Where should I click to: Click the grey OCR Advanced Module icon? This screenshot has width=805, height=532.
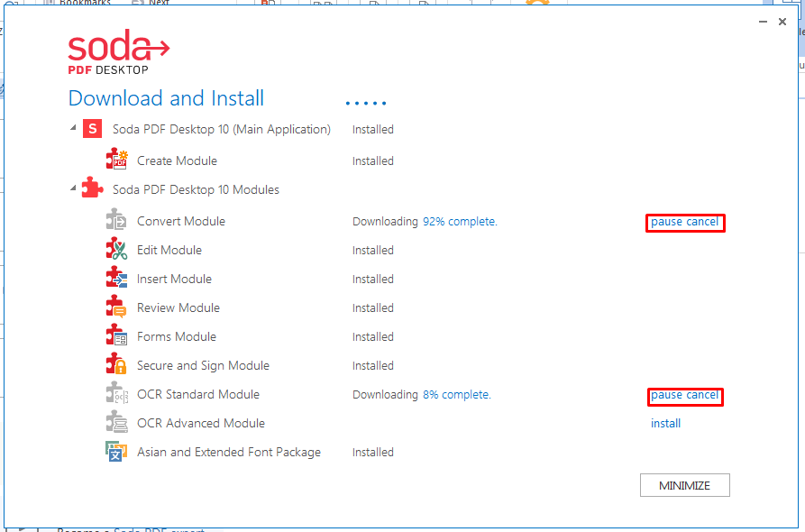116,422
